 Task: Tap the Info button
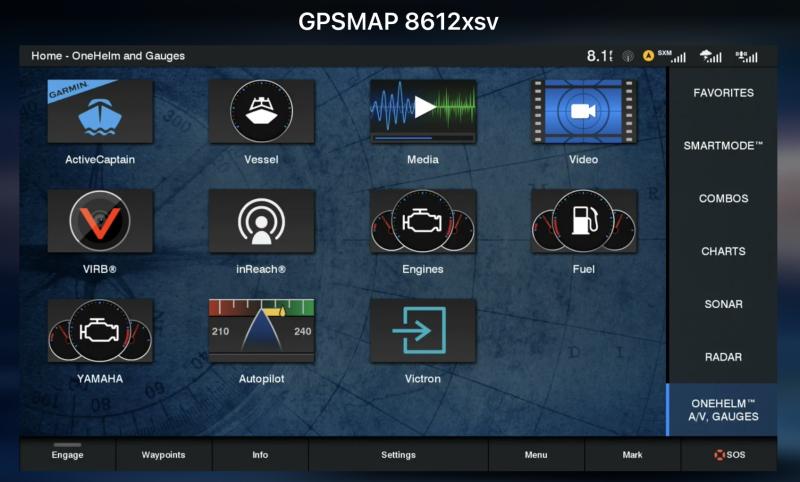pyautogui.click(x=260, y=455)
